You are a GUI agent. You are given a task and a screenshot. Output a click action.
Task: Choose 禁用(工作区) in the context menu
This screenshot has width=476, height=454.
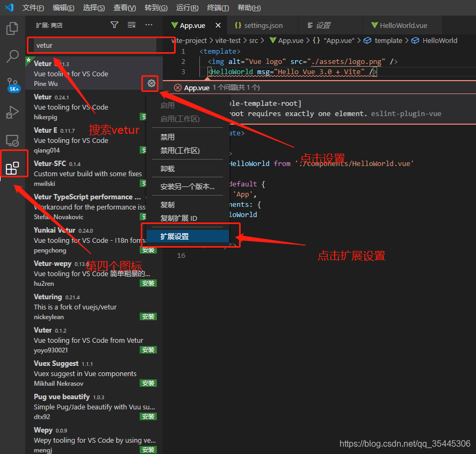(187, 150)
